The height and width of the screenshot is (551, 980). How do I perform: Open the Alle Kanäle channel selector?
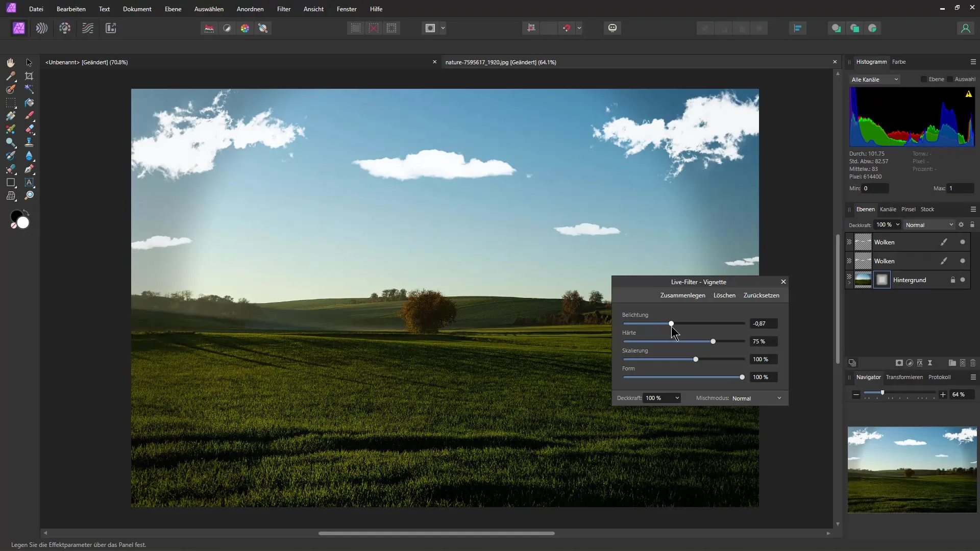click(874, 80)
